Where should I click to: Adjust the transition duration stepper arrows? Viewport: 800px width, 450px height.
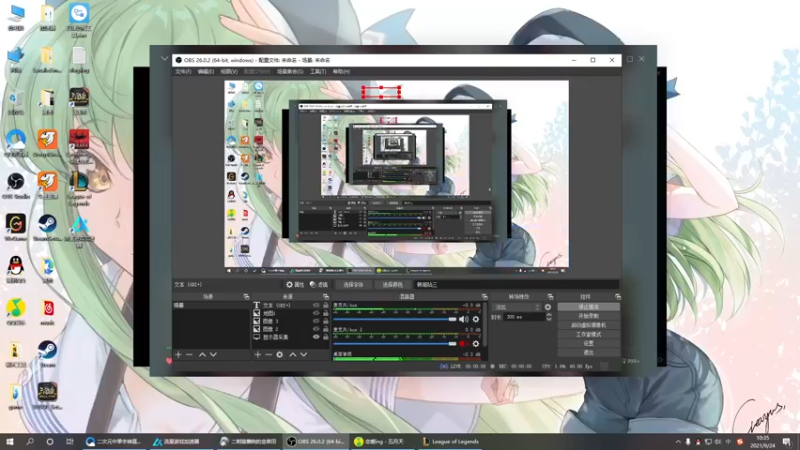point(549,317)
